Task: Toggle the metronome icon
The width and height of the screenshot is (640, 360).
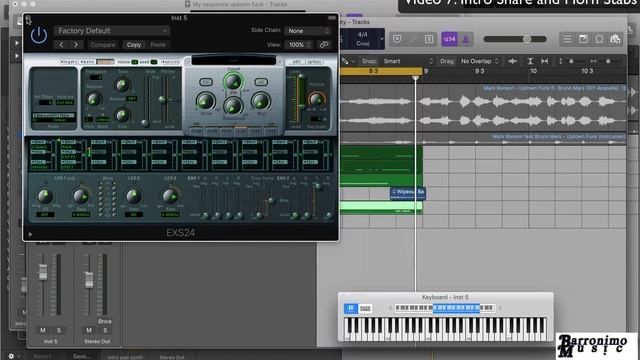Action: pyautogui.click(x=466, y=39)
